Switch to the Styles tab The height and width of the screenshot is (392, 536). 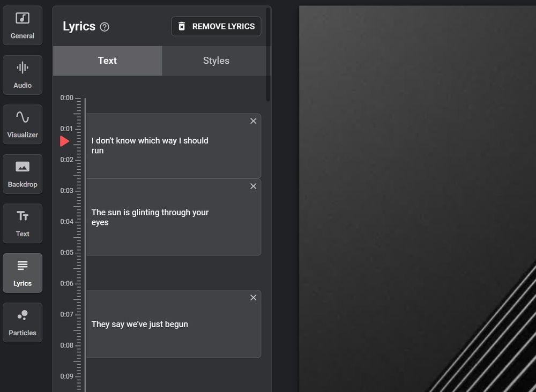click(216, 61)
